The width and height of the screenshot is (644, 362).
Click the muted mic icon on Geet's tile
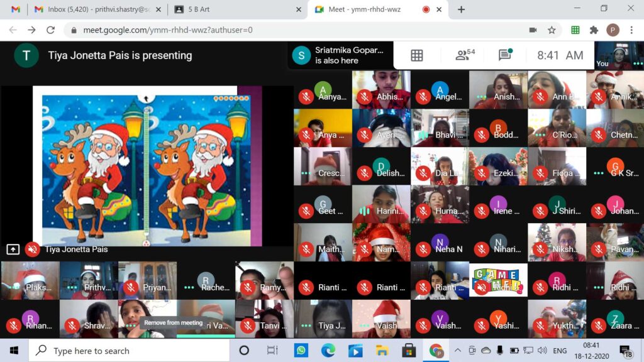pos(306,211)
